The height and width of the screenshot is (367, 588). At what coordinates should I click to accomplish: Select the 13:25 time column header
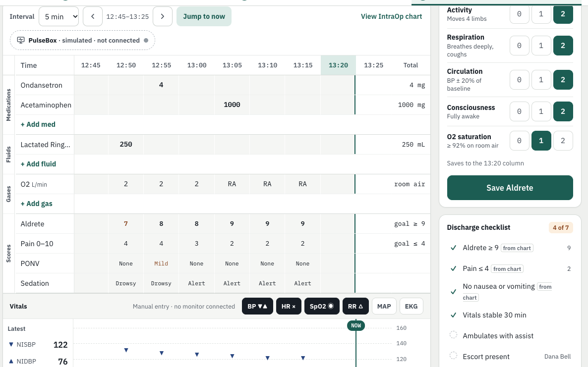pos(373,65)
